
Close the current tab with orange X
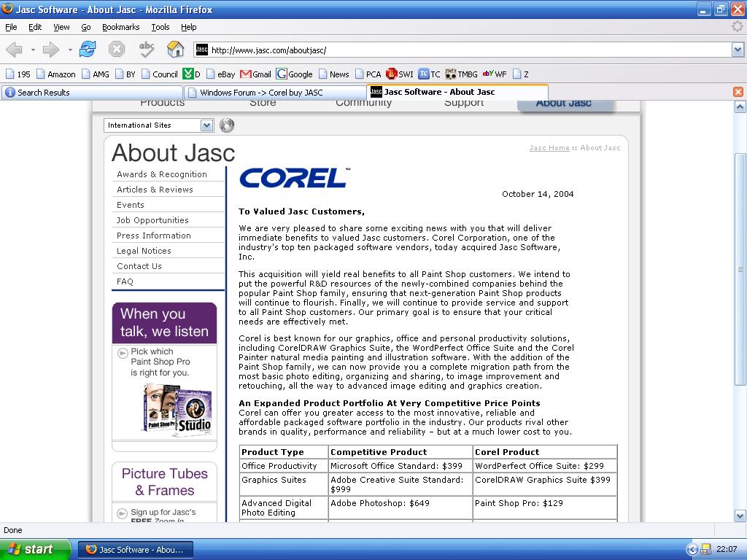click(738, 92)
